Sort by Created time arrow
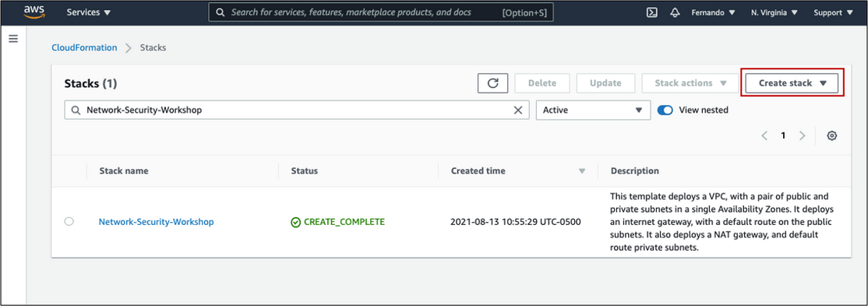Screen dimensions: 868x306 coord(582,171)
